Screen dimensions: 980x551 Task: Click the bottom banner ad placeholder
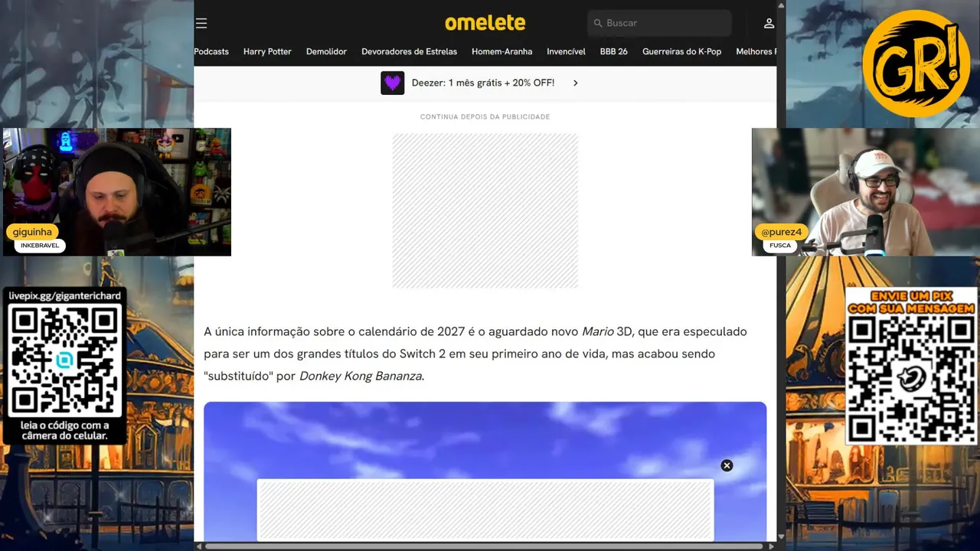pos(485,510)
